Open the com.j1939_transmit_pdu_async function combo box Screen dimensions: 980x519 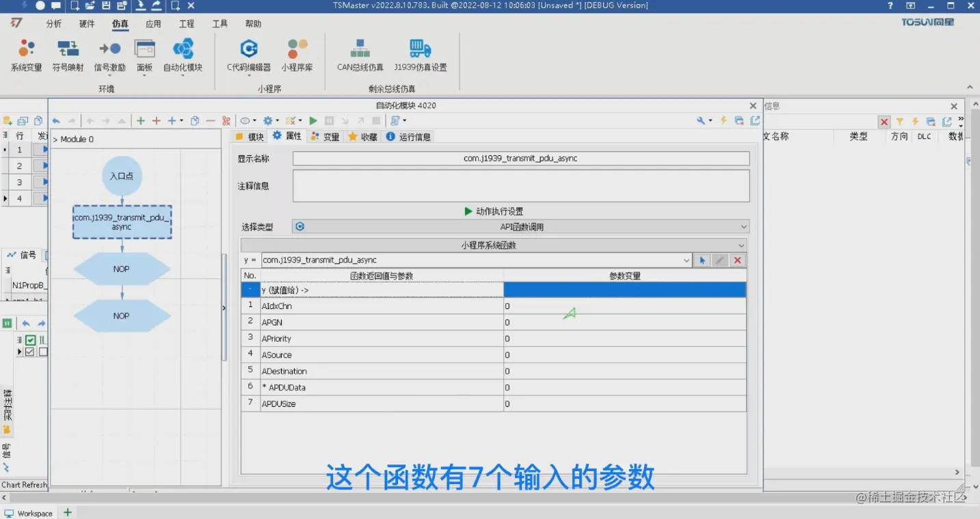477,261
